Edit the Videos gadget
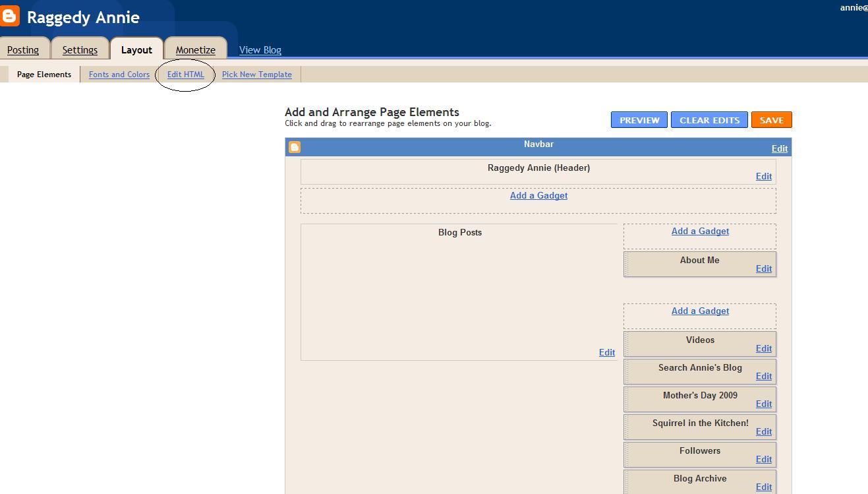This screenshot has width=868, height=494. 764,348
